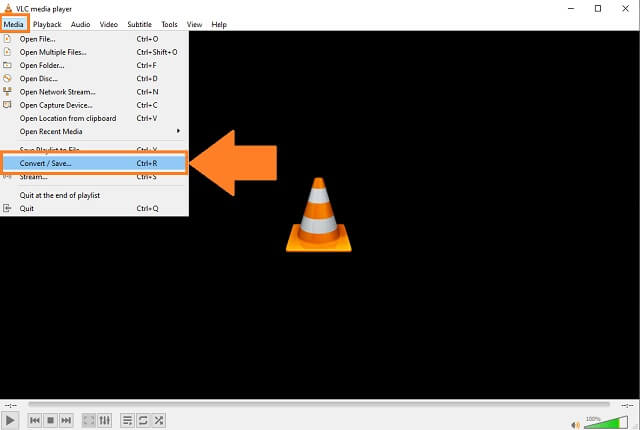The height and width of the screenshot is (430, 640).
Task: Click the Previous media button
Action: [x=35, y=420]
